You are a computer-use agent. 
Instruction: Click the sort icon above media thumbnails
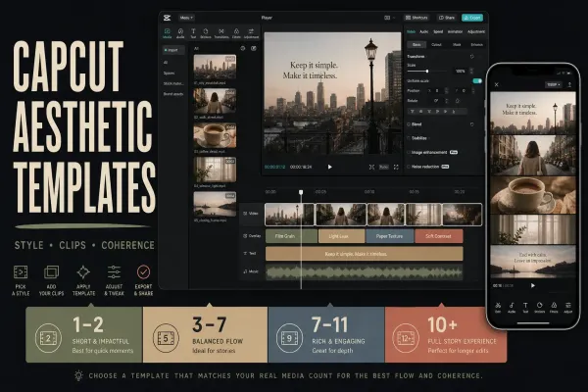[243, 48]
